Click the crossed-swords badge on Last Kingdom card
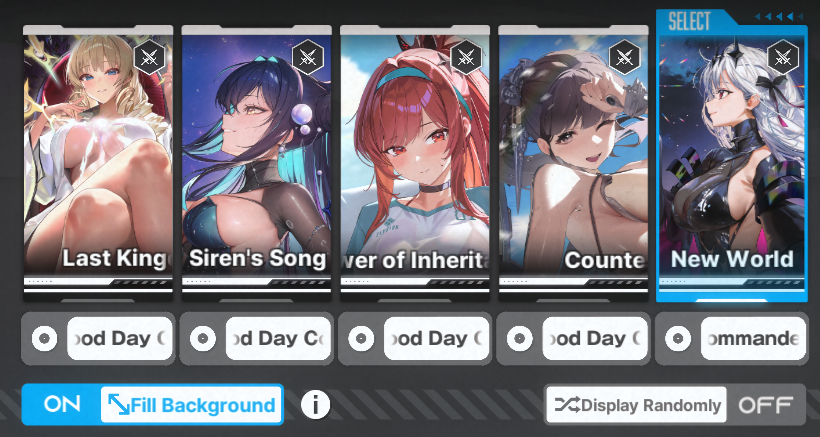The image size is (820, 437). point(150,57)
